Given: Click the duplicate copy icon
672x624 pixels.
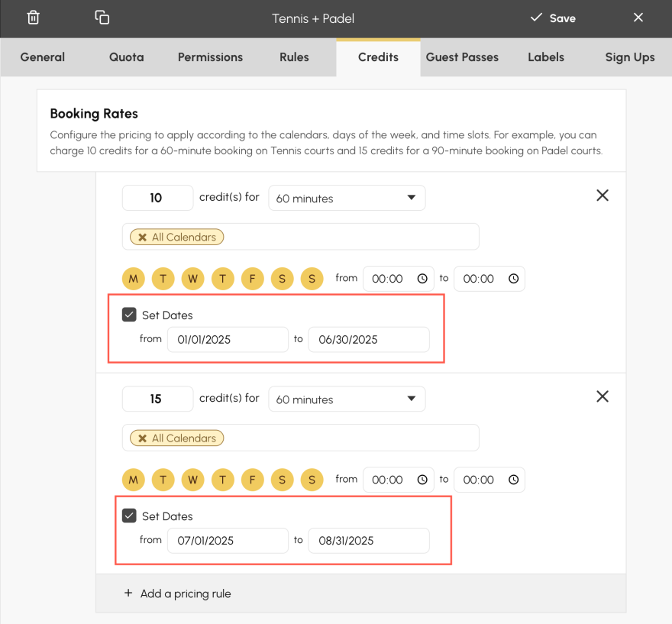Looking at the screenshot, I should (x=102, y=18).
